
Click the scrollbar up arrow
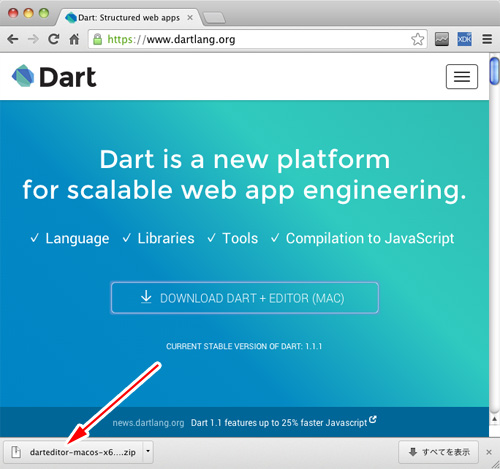[494, 419]
